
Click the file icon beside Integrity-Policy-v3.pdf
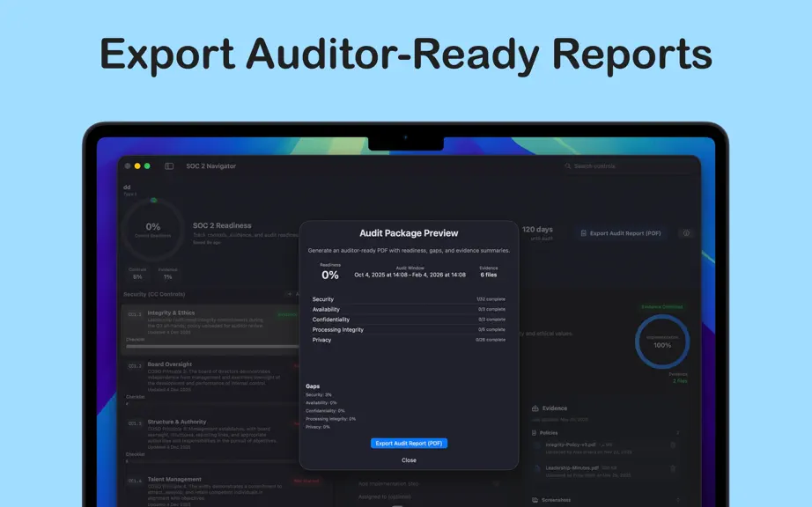pyautogui.click(x=537, y=445)
